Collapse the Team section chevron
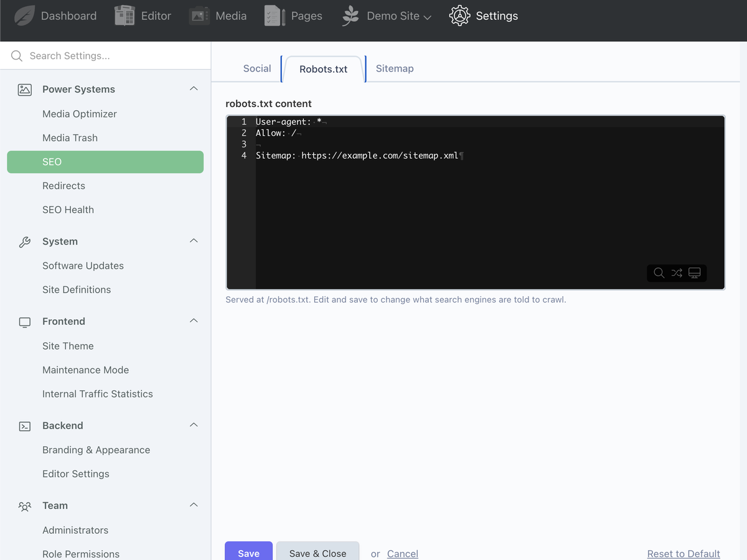This screenshot has width=747, height=560. [194, 505]
